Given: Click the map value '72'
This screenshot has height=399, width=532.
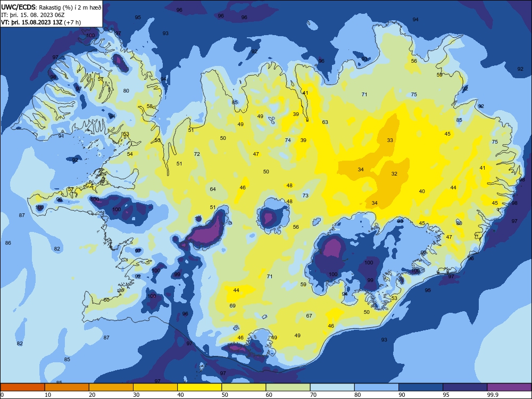Looking at the screenshot, I should [x=197, y=154].
